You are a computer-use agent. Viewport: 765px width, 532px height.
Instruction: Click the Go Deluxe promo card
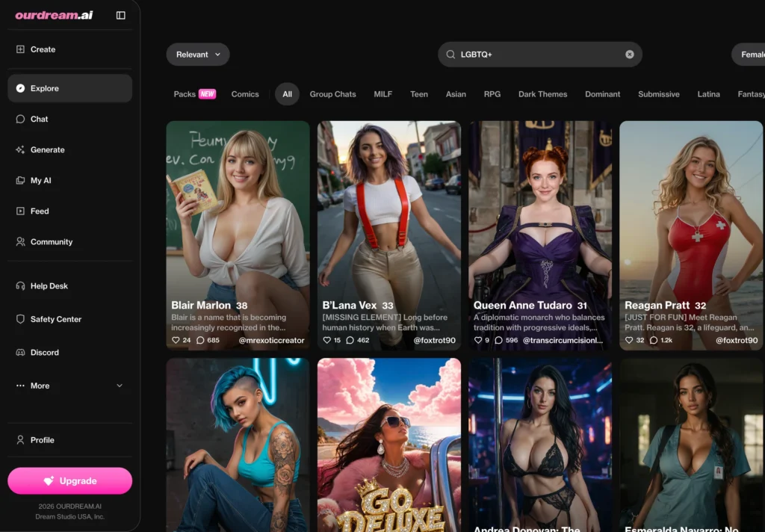pos(388,445)
